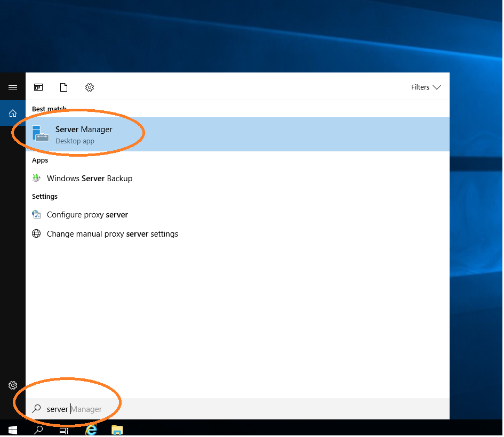Select the Home icon in left sidebar
This screenshot has height=437, width=504.
13,113
